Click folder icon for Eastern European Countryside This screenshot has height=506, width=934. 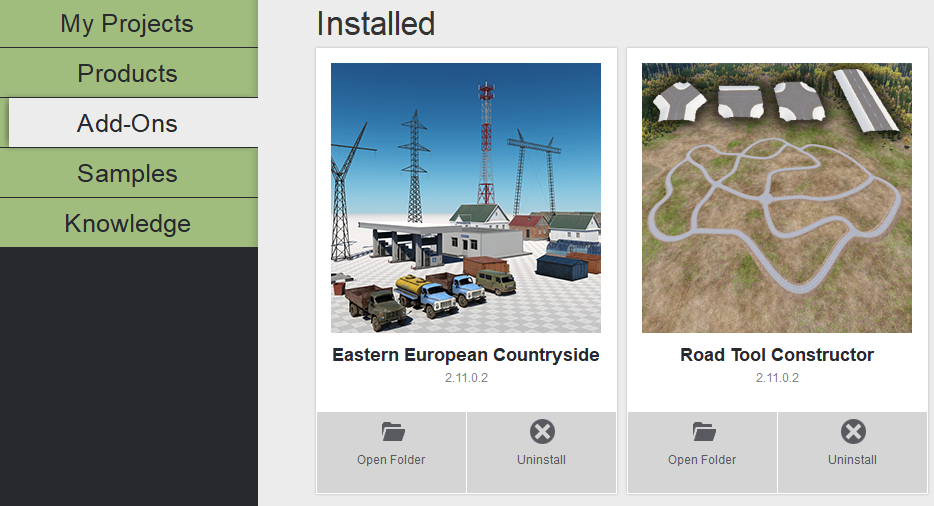tap(393, 432)
